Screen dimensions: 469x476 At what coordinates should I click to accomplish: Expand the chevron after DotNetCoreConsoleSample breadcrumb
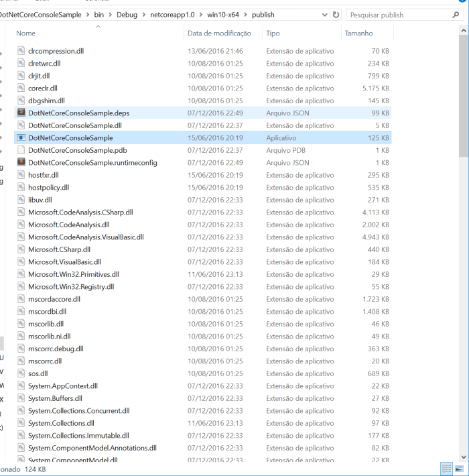click(88, 15)
